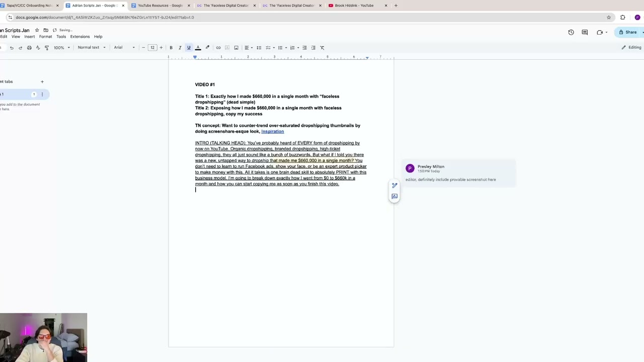This screenshot has height=362, width=644.
Task: Open the Edit menu
Action: (4, 37)
